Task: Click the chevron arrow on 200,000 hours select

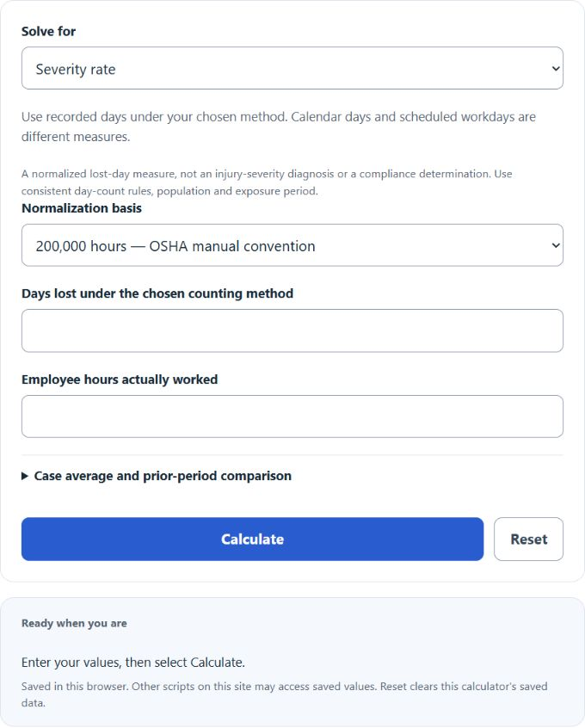Action: pyautogui.click(x=555, y=245)
